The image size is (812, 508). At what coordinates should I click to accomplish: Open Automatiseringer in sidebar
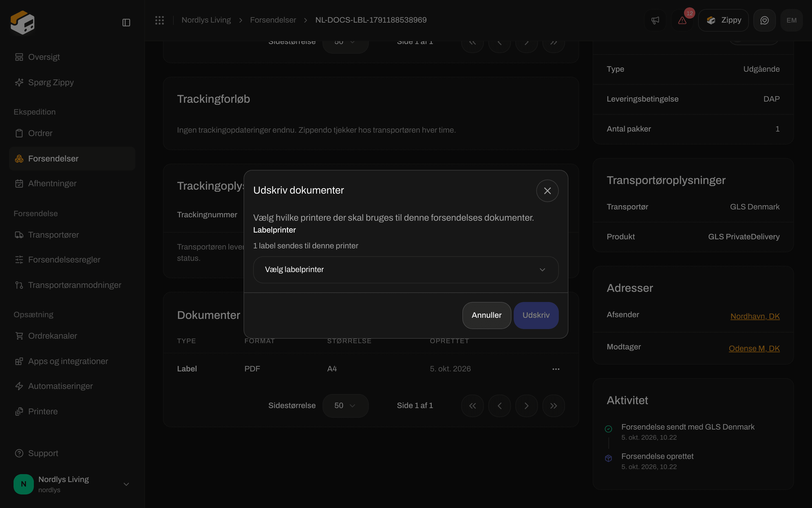click(x=72, y=386)
